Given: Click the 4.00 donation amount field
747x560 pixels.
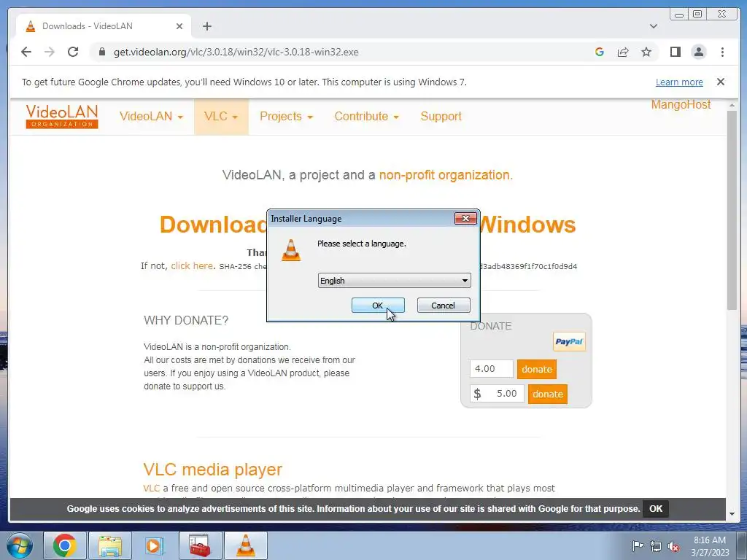Looking at the screenshot, I should 491,368.
